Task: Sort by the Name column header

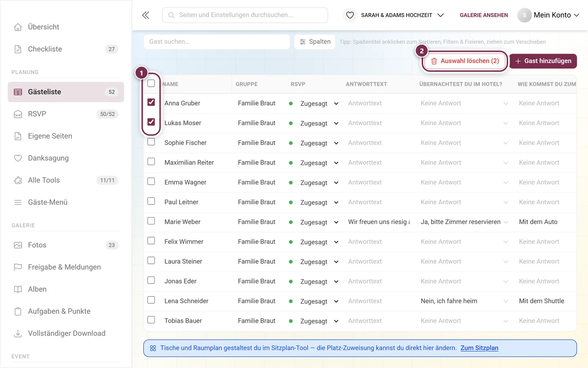Action: tap(170, 84)
